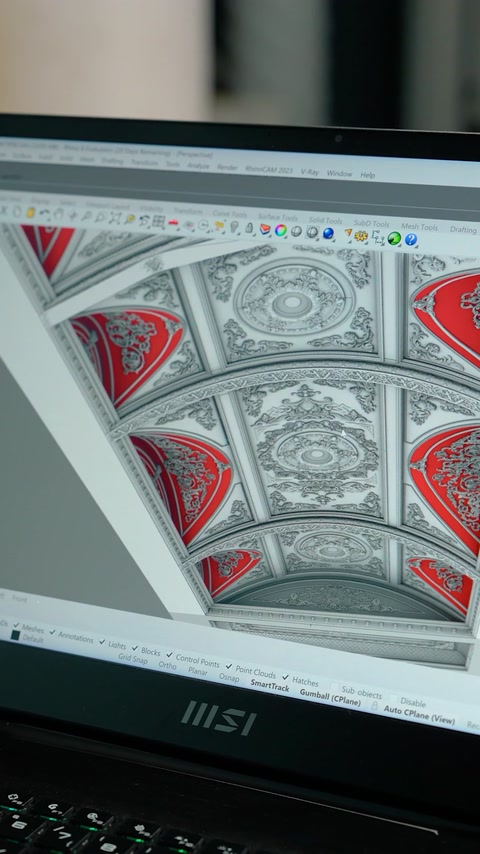This screenshot has width=480, height=854.
Task: Click the Default layer name
Action: pos(33,639)
